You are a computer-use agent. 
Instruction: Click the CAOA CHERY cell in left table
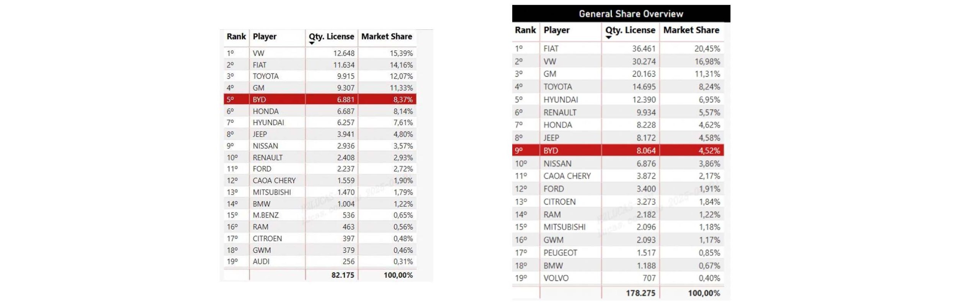click(x=274, y=181)
